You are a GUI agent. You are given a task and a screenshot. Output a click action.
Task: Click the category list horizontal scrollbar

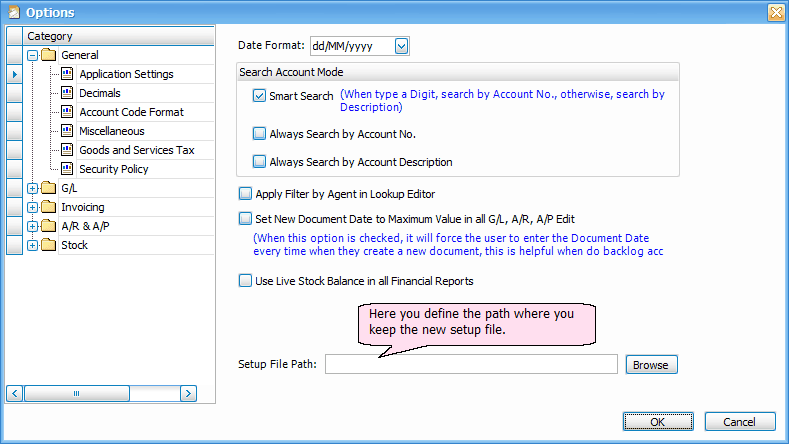102,394
